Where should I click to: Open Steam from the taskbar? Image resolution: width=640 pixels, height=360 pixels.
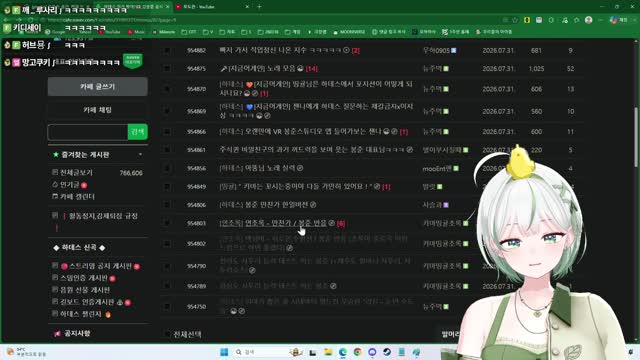387,352
